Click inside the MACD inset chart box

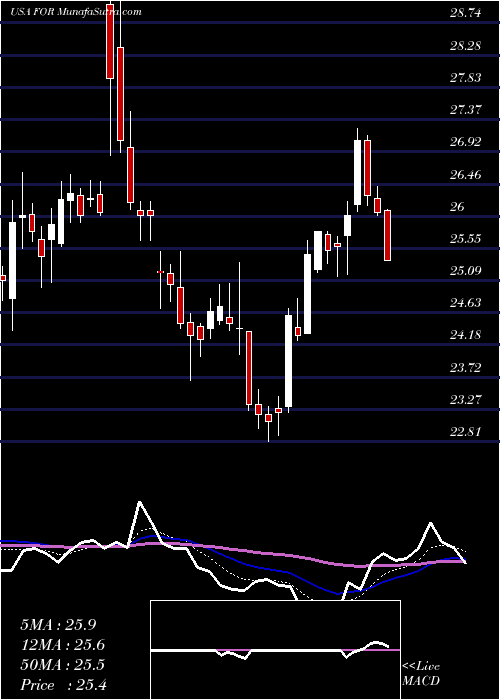tap(275, 650)
